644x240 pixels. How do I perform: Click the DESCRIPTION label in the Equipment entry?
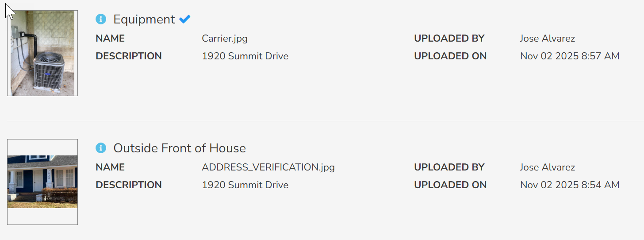(x=129, y=56)
